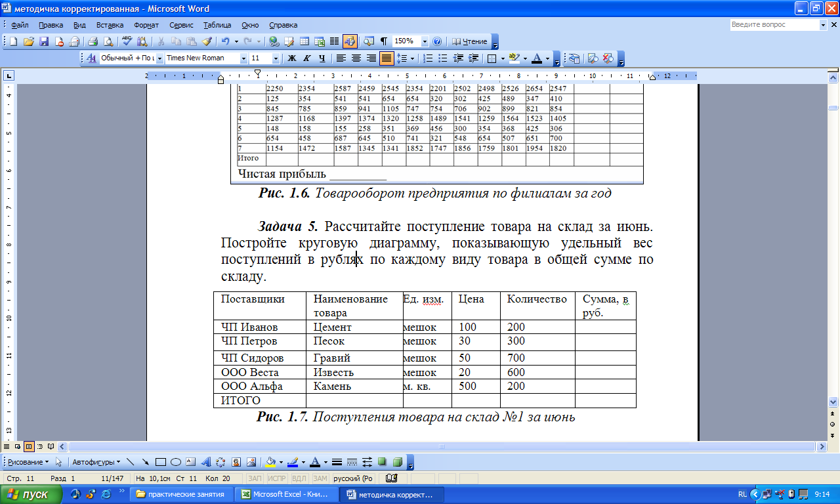
Task: Center the paragraph text
Action: pos(356,58)
